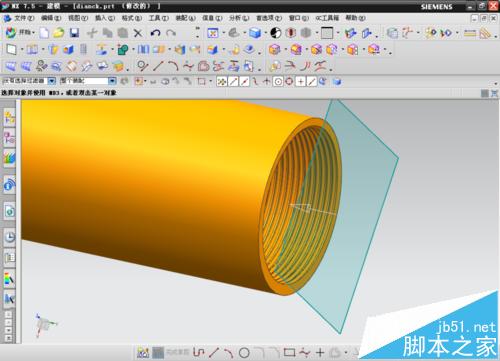Expand the rendering style dropdown arrow
500x361 pixels.
click(x=266, y=33)
